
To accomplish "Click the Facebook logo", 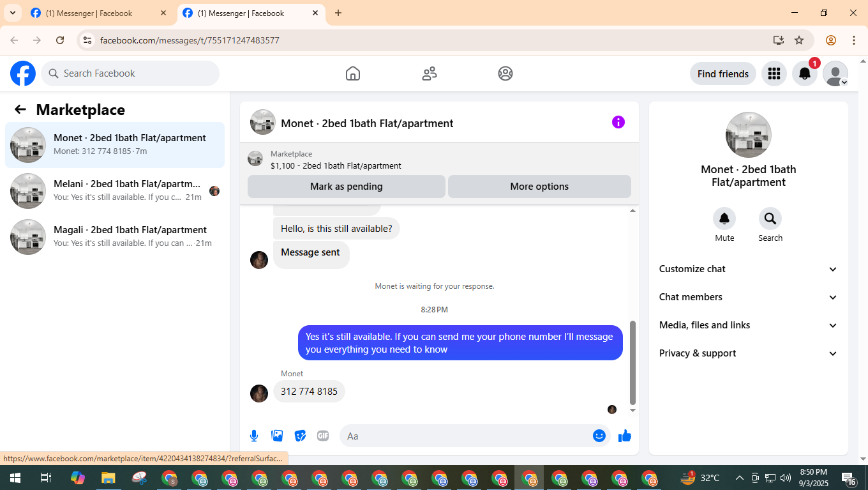I will (23, 73).
